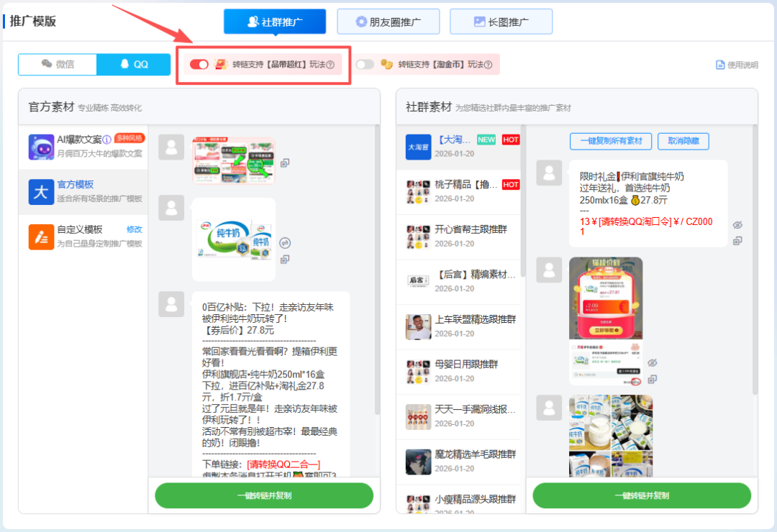The height and width of the screenshot is (532, 777).
Task: Click 一键复制所有素材 button
Action: click(611, 141)
